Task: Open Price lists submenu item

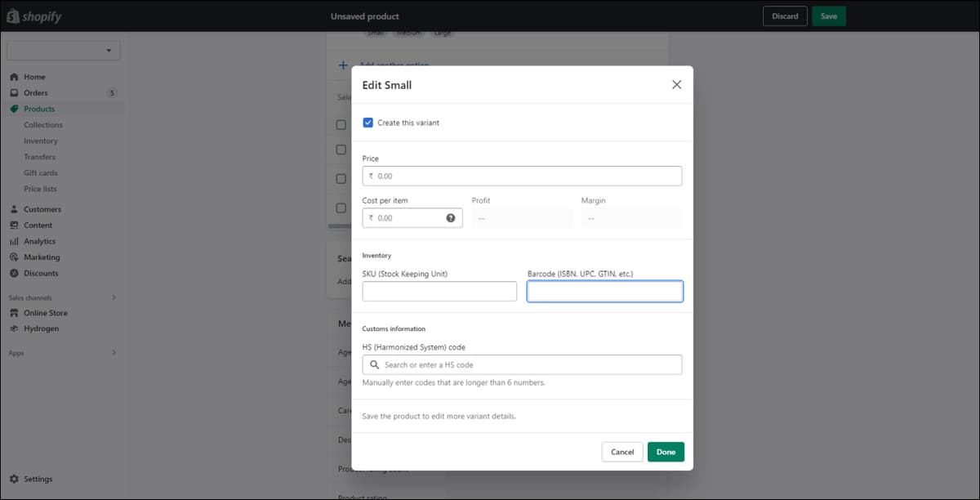Action: 41,189
